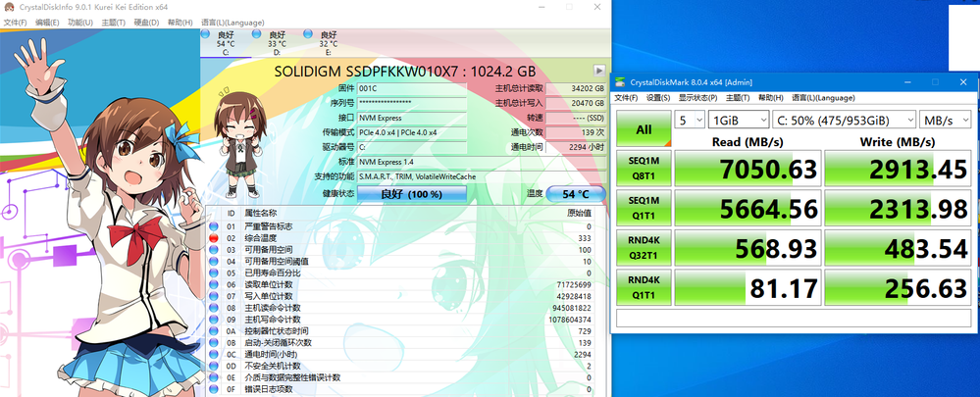
Task: Click the next-disk arrow beside the SOLIDIGM title
Action: point(598,71)
